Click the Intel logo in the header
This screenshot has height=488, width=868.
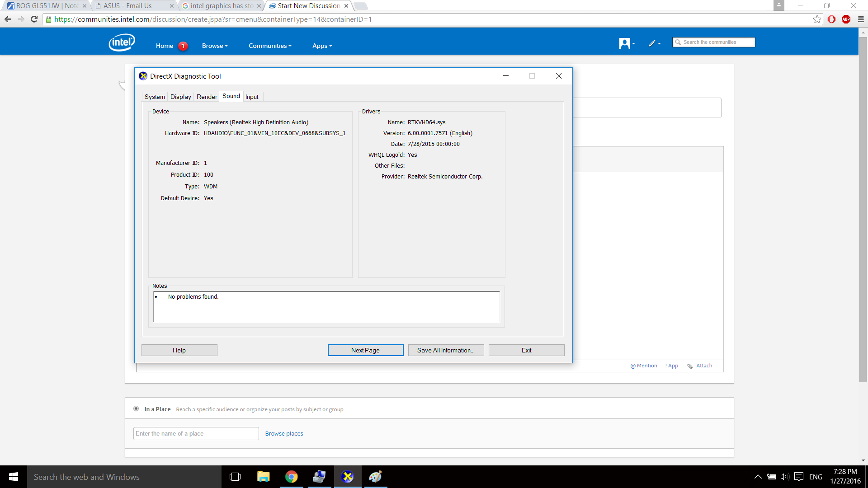click(x=122, y=42)
